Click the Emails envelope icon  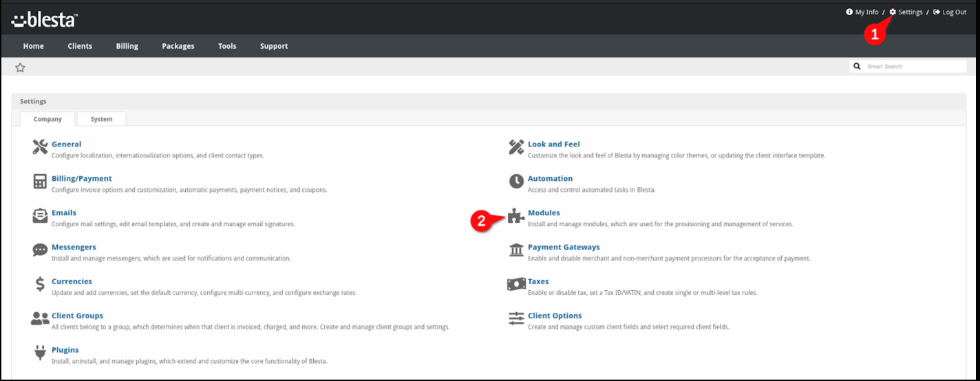(40, 216)
